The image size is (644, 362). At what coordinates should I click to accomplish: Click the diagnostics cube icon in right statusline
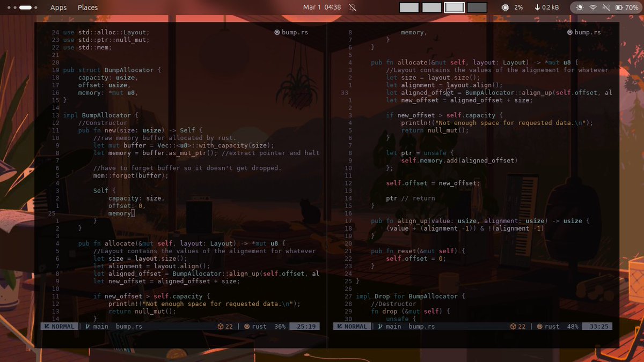tap(513, 326)
